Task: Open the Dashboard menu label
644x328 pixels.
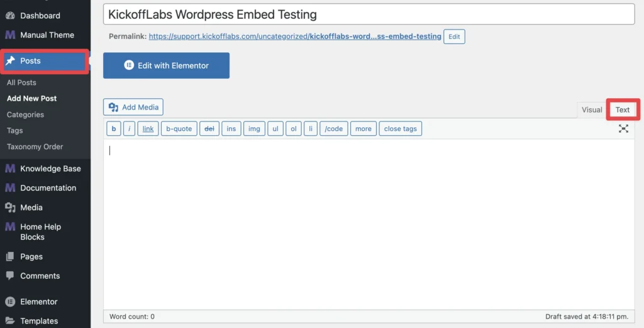Action: [x=40, y=16]
